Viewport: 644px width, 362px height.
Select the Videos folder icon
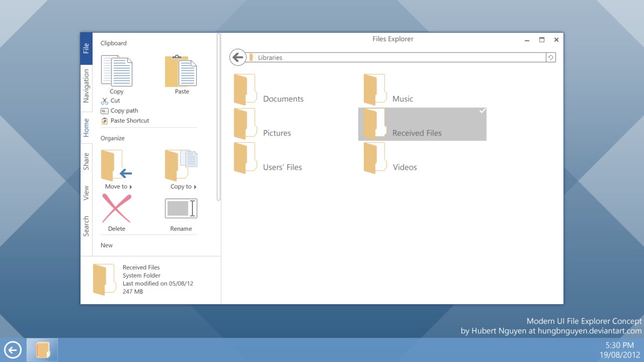click(x=375, y=158)
